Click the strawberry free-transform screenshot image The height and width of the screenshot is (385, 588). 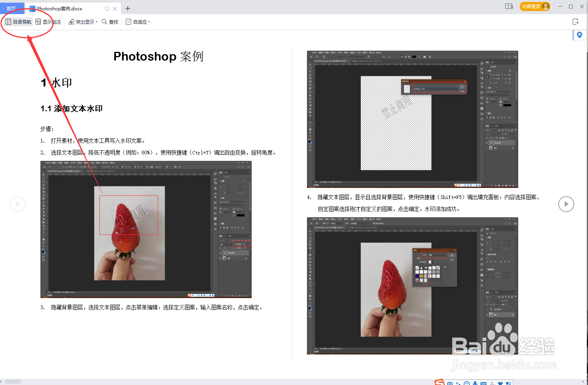click(146, 229)
